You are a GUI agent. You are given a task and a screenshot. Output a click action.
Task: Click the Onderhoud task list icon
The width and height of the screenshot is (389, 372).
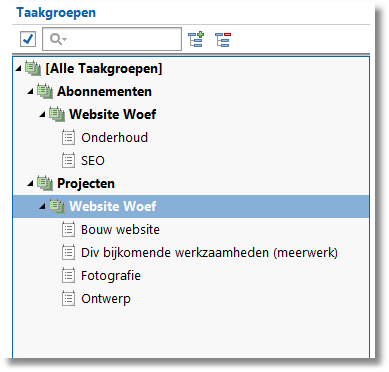click(68, 138)
